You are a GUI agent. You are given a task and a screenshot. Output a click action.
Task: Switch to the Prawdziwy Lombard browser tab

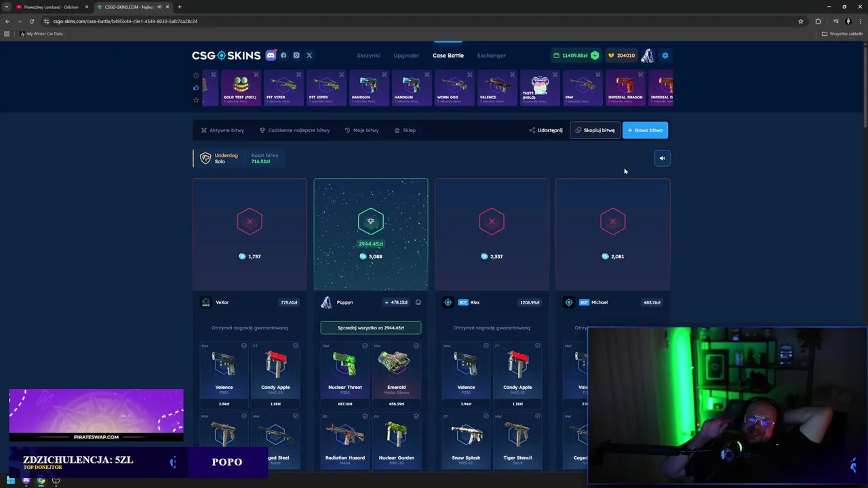(52, 7)
